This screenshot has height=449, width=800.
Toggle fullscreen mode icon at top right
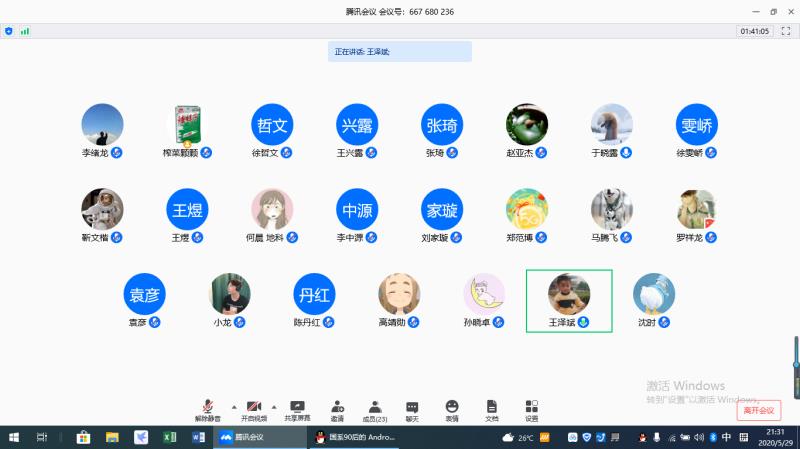[785, 31]
